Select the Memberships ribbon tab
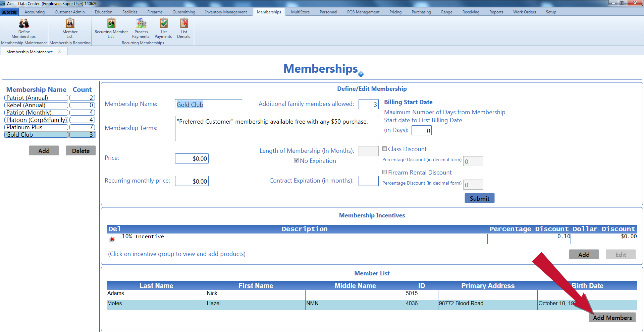Viewport: 644px width, 332px height. [269, 12]
